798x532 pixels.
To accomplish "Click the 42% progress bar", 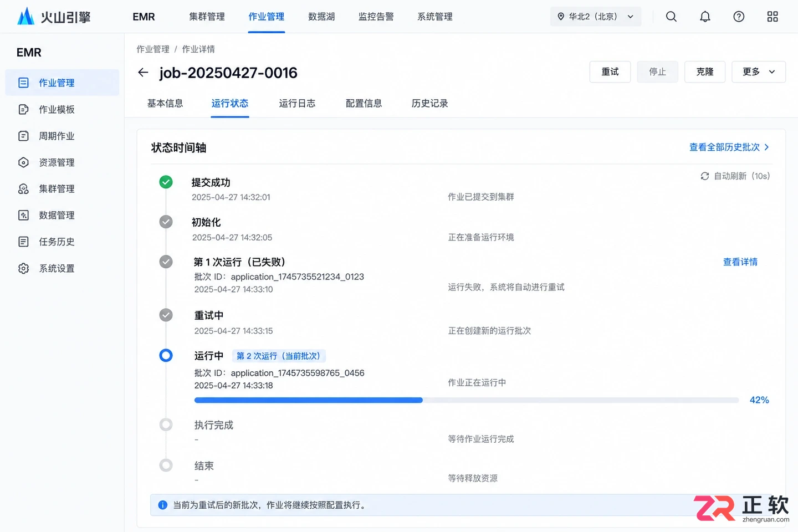I will (x=467, y=400).
